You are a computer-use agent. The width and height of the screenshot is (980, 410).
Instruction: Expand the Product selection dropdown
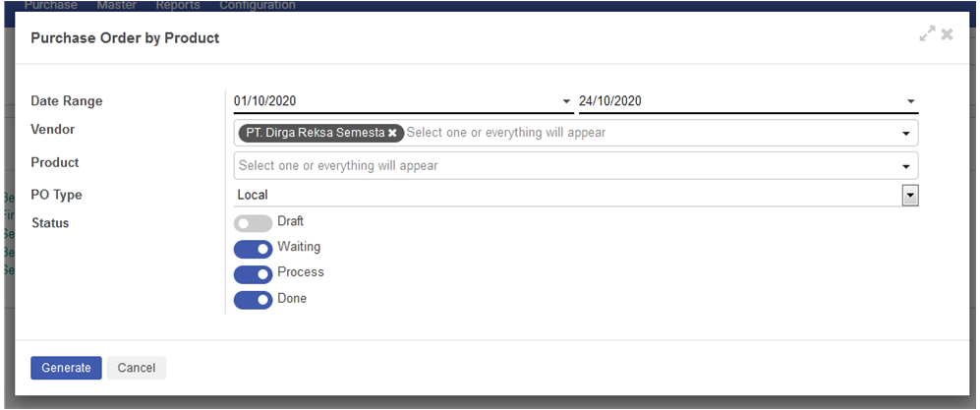coord(904,166)
